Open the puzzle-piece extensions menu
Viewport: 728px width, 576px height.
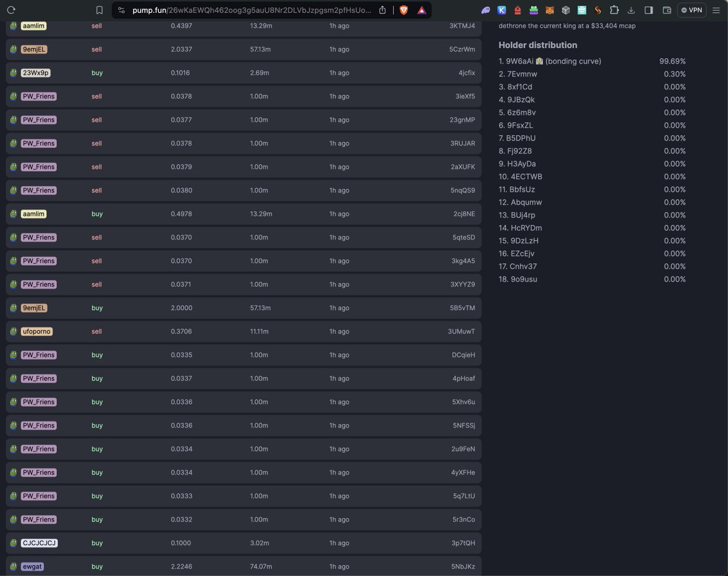[x=614, y=10]
